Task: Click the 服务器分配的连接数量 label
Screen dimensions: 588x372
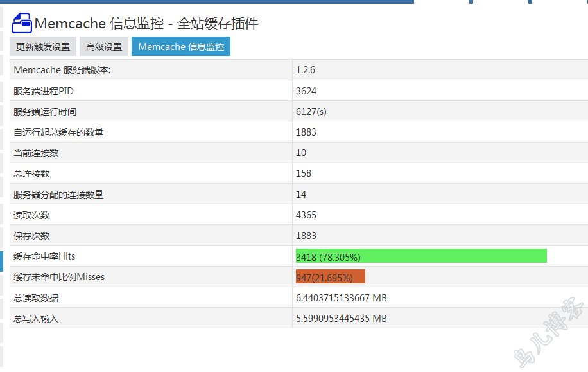Action: pos(58,195)
